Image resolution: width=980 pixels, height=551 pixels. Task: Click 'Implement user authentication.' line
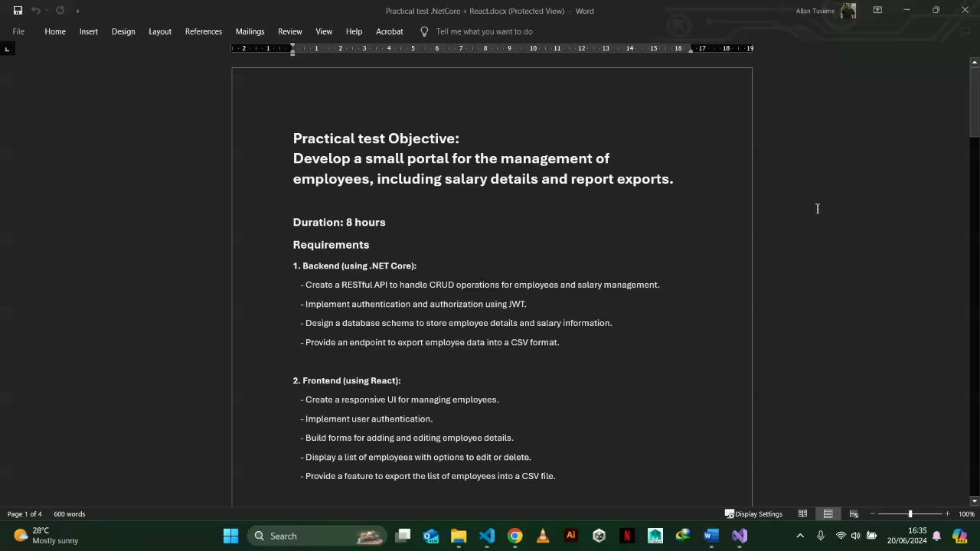[367, 419]
